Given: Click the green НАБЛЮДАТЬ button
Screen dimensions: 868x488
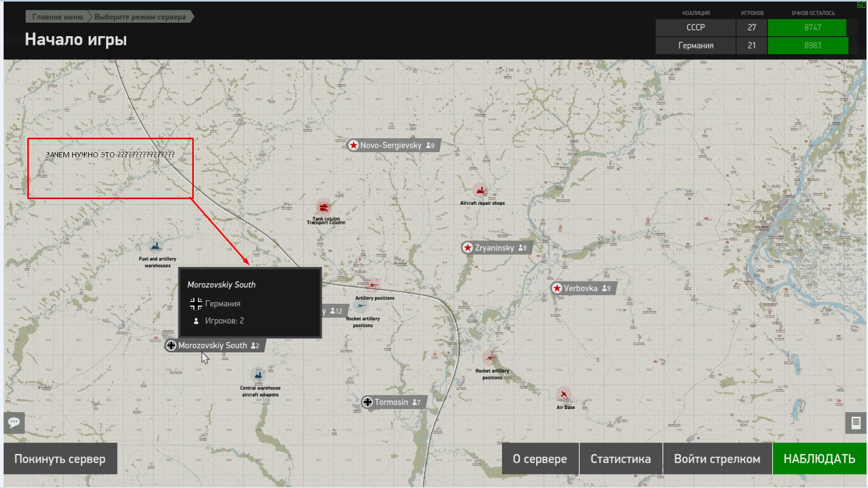Looking at the screenshot, I should [819, 459].
